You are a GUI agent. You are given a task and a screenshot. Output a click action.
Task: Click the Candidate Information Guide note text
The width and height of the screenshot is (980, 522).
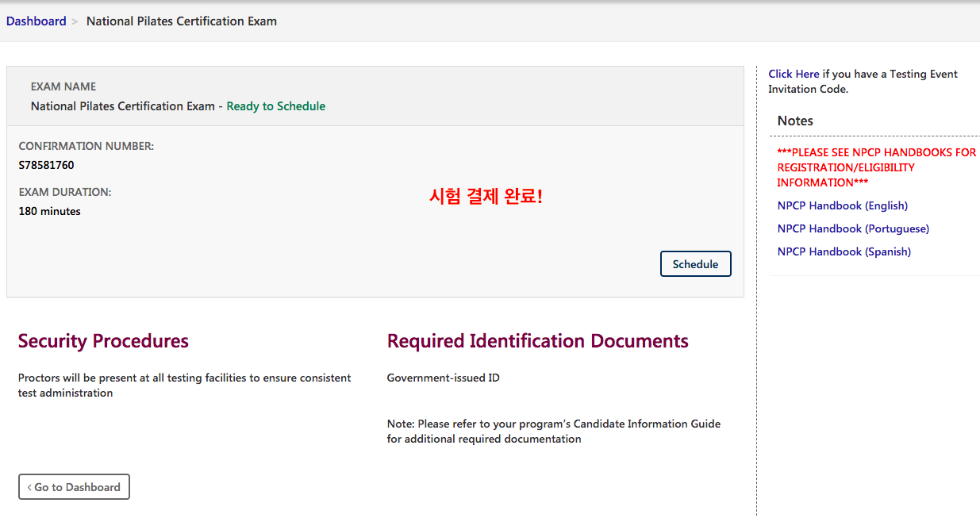tap(554, 432)
